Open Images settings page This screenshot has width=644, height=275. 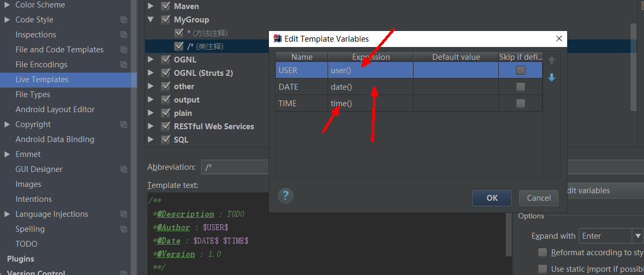(x=28, y=184)
